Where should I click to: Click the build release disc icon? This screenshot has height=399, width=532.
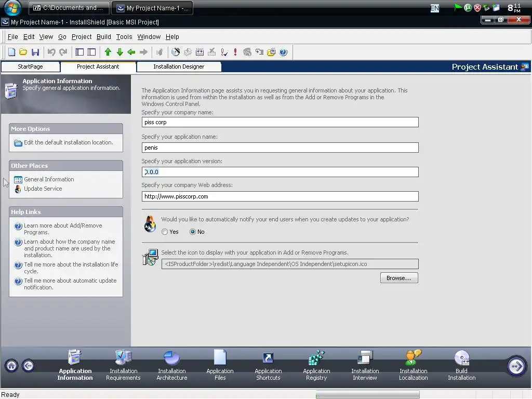[176, 52]
